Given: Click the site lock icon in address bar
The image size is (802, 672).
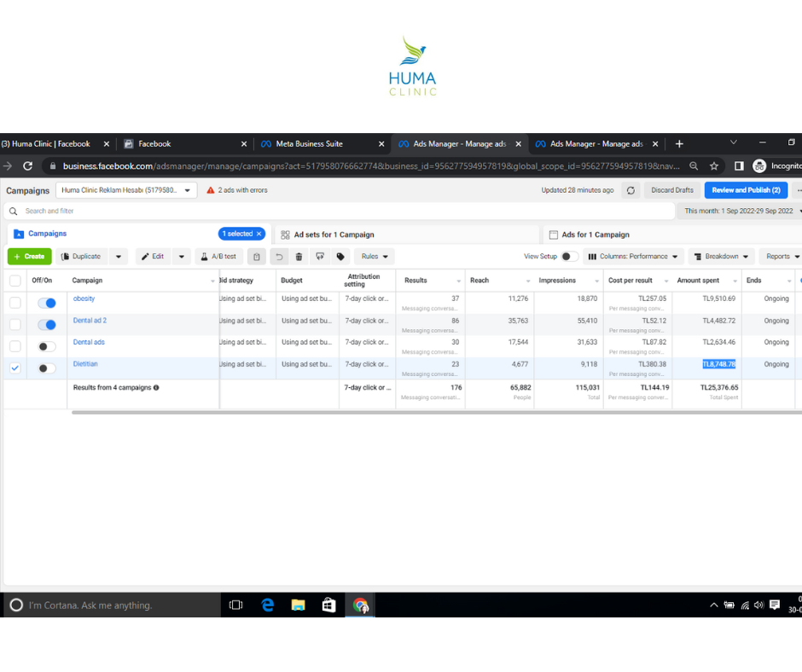Looking at the screenshot, I should (x=52, y=165).
